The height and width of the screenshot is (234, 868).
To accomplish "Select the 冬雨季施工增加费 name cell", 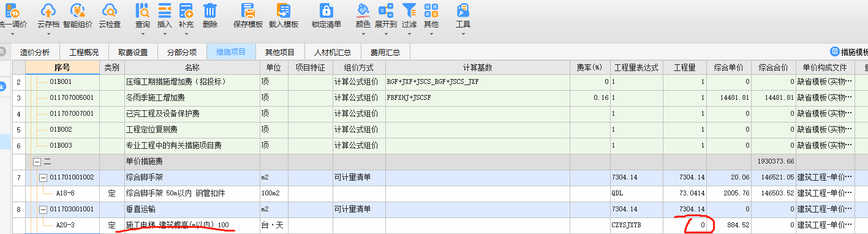I will click(192, 97).
